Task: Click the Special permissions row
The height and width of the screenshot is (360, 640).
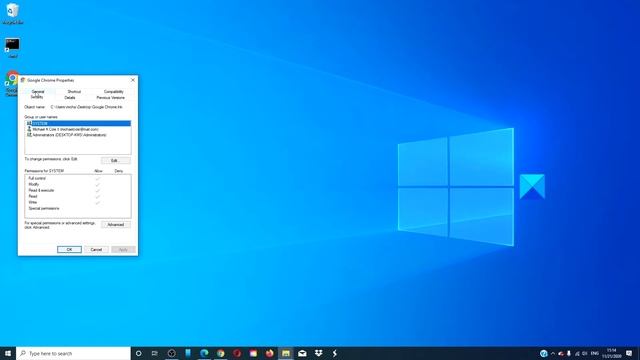Action: click(x=78, y=208)
